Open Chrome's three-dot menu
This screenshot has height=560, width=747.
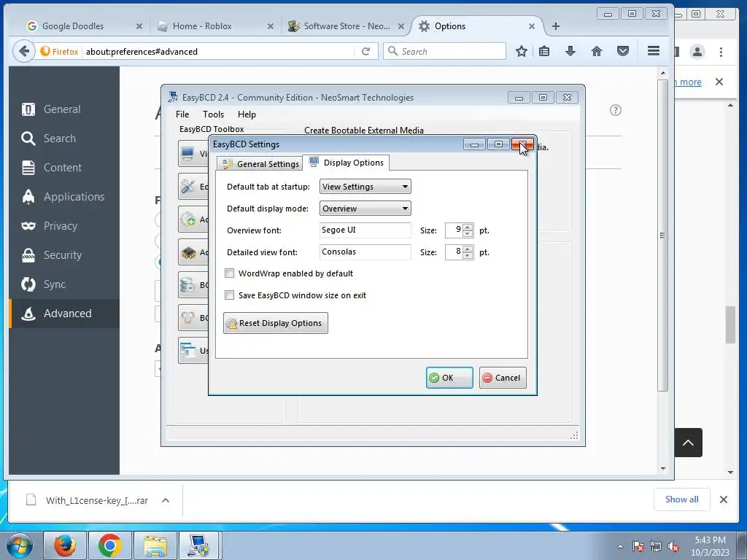click(x=721, y=52)
